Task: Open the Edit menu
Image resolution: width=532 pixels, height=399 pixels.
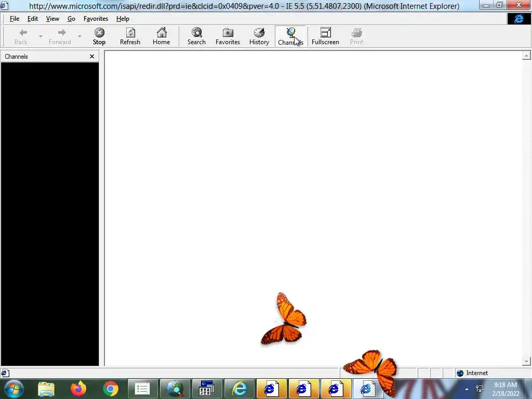Action: (33, 19)
